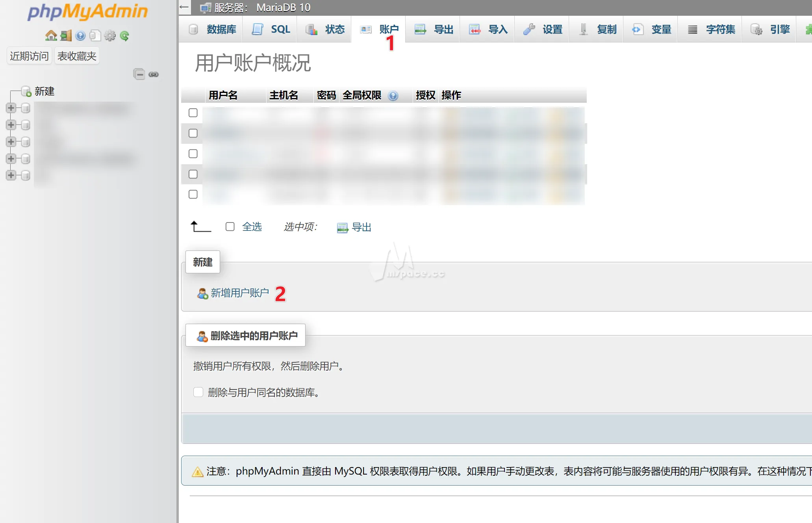Image resolution: width=812 pixels, height=523 pixels.
Task: Click the phpMyAdmin logo
Action: click(x=87, y=11)
